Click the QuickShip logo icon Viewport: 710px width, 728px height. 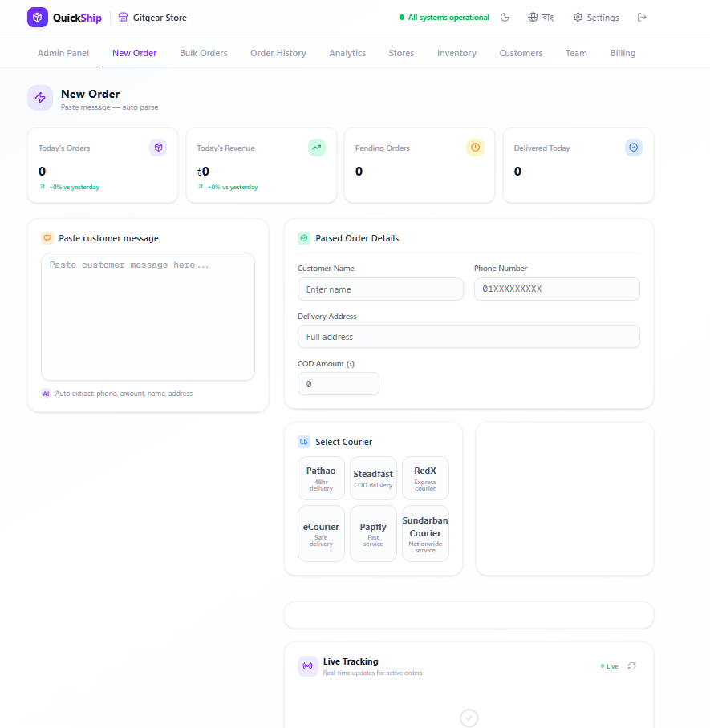(38, 17)
